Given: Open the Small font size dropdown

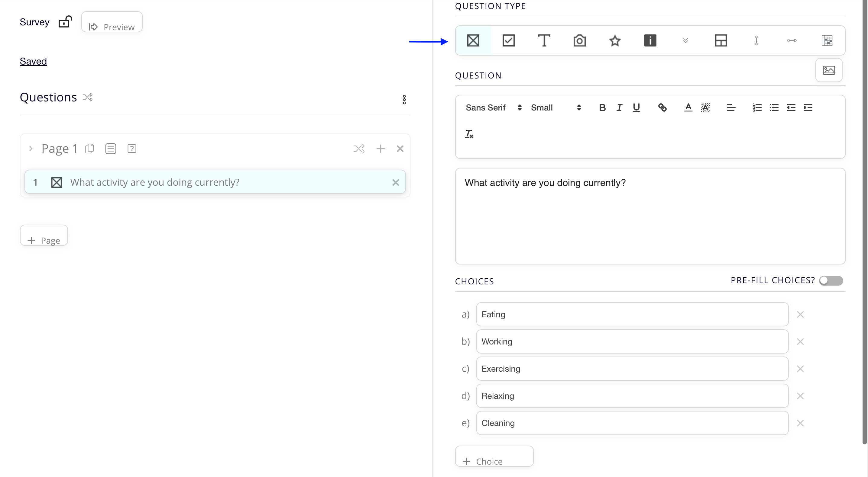Looking at the screenshot, I should point(555,107).
